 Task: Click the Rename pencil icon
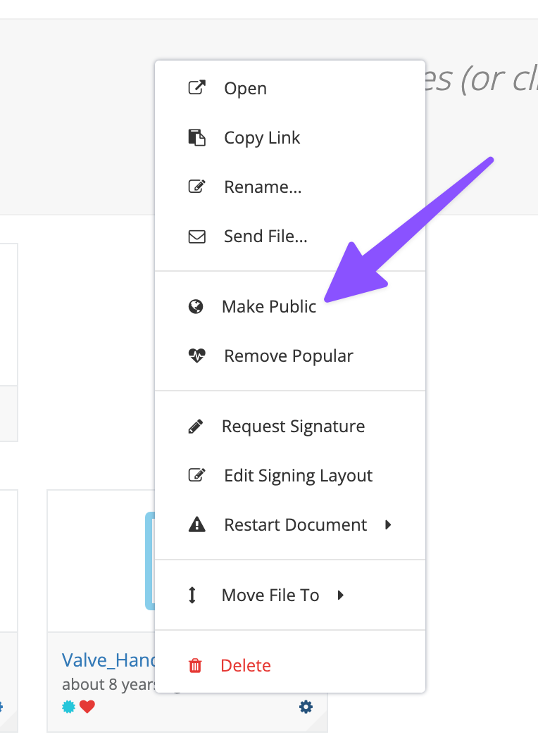coord(196,187)
